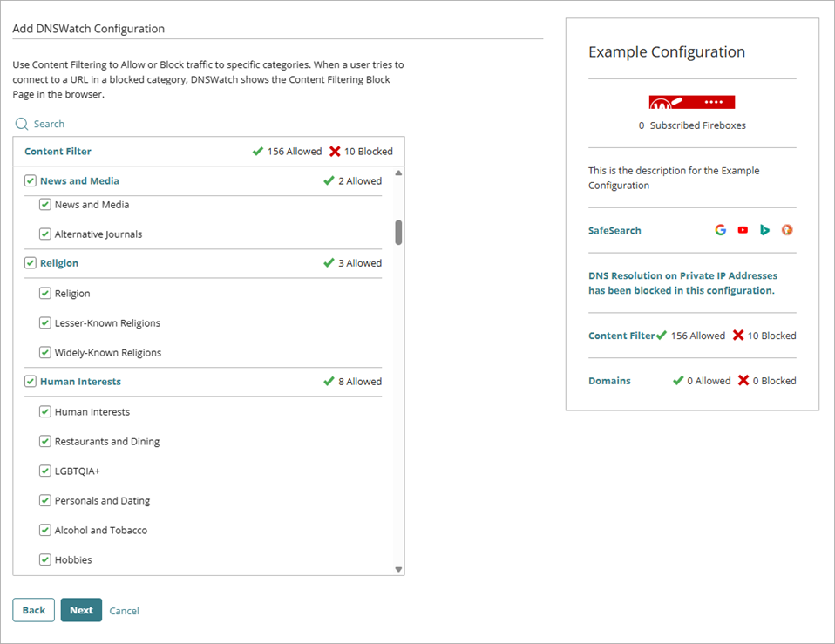
Task: Click the 0 Subscribed Fireboxes text
Action: click(x=692, y=125)
